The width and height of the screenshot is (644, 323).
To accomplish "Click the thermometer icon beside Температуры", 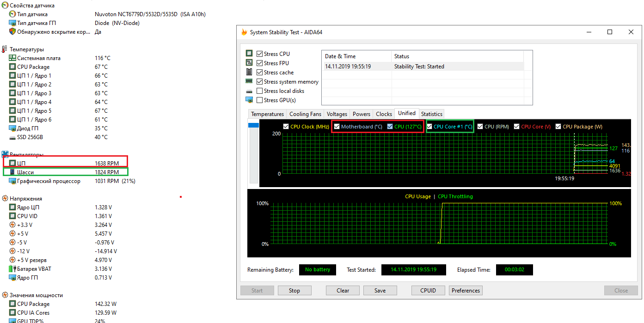I will [5, 49].
